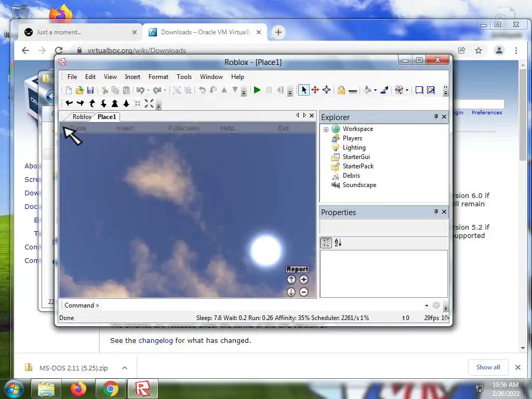Click Show all downloads in Chrome
Image resolution: width=532 pixels, height=399 pixels.
pos(488,367)
